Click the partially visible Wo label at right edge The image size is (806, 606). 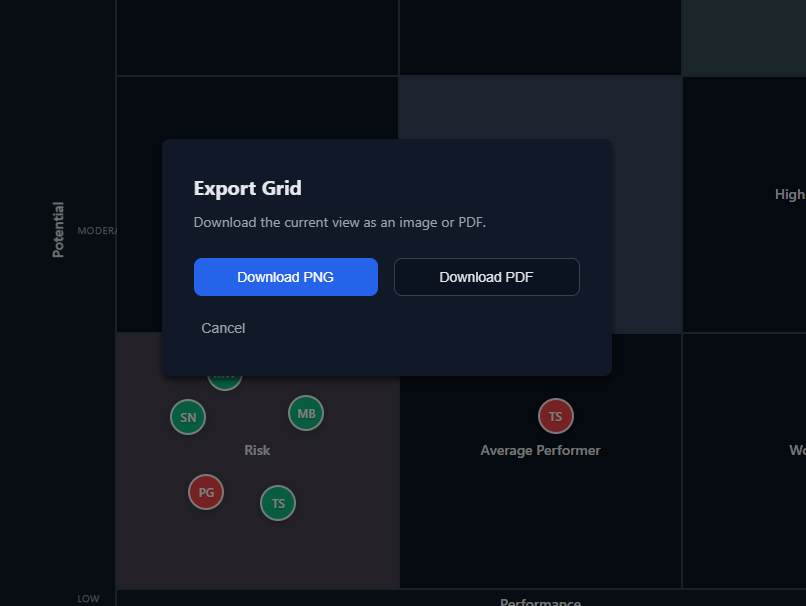coord(796,449)
